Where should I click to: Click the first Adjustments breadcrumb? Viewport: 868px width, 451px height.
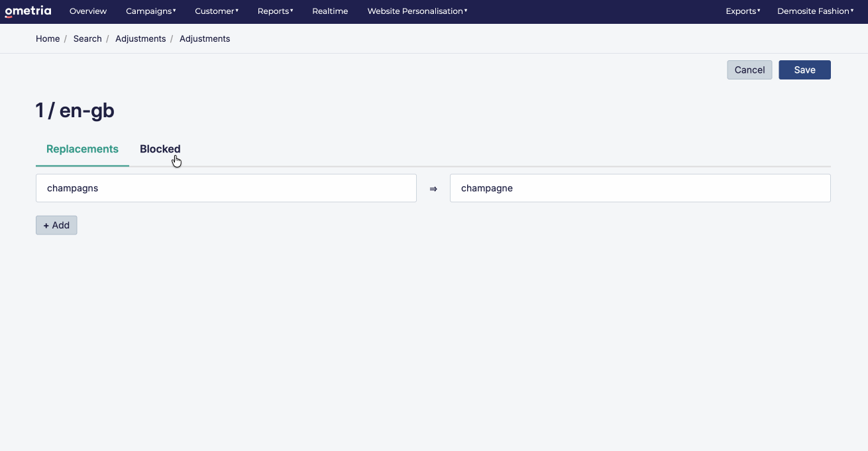tap(140, 38)
